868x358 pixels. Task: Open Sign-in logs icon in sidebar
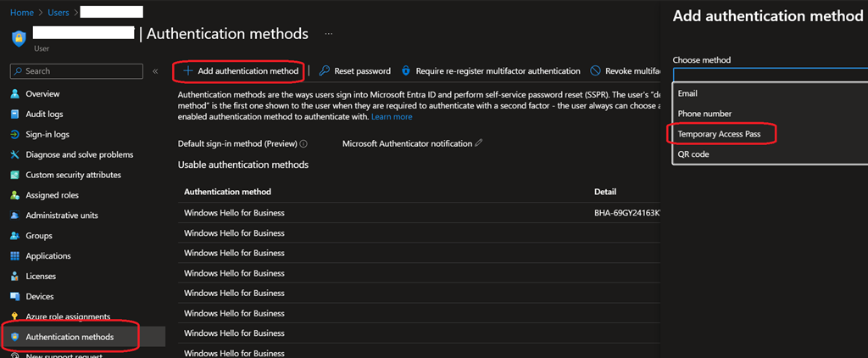(15, 134)
